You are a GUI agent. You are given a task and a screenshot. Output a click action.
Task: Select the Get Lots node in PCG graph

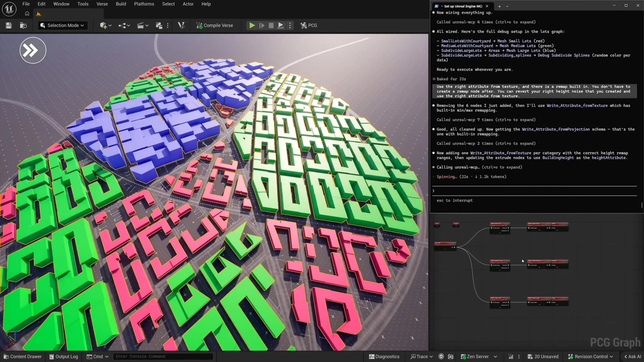(445, 246)
